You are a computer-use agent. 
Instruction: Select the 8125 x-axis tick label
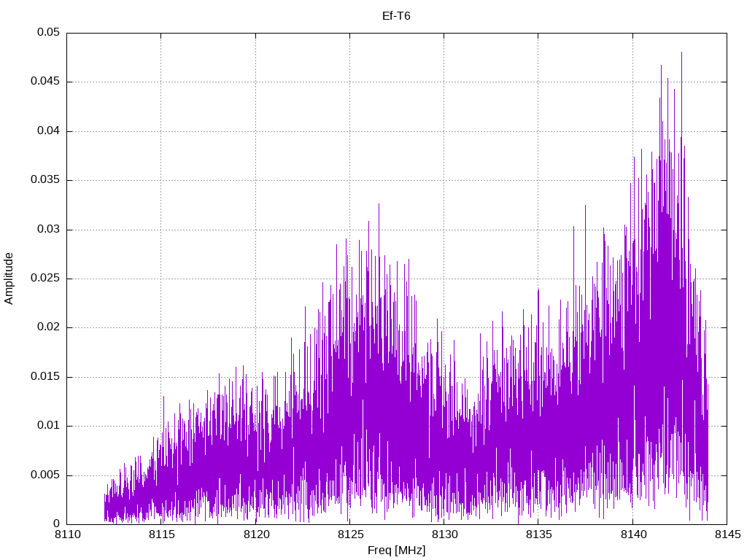point(350,534)
